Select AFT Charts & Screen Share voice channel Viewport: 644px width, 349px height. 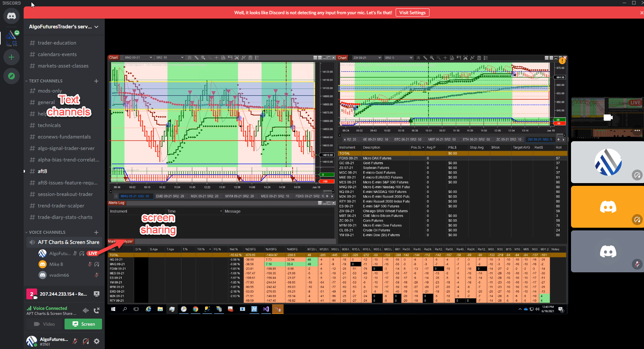tap(64, 242)
